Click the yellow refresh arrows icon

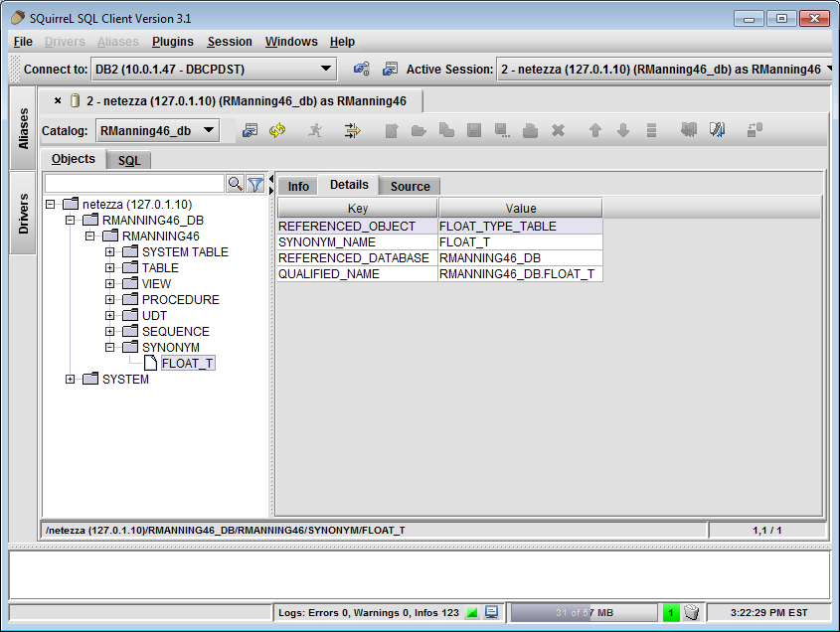click(277, 130)
